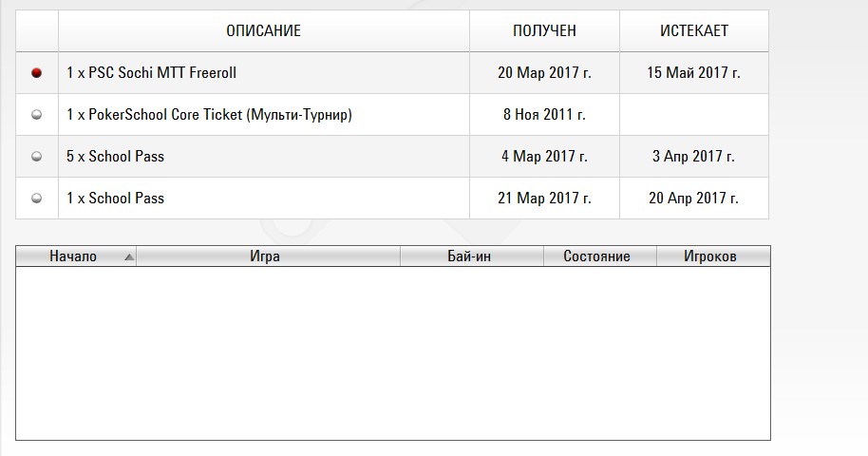The width and height of the screenshot is (868, 456).
Task: Sort by the Начало column arrow
Action: tap(129, 257)
